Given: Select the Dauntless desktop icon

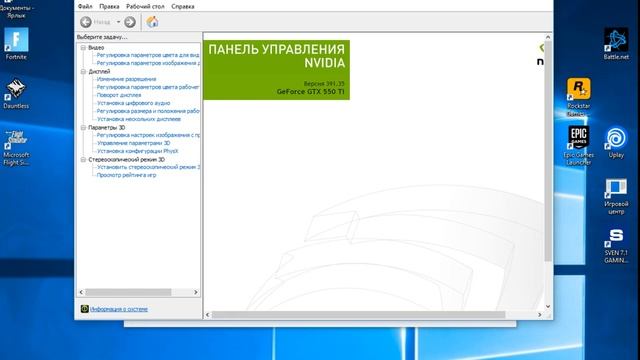Looking at the screenshot, I should click(16, 93).
